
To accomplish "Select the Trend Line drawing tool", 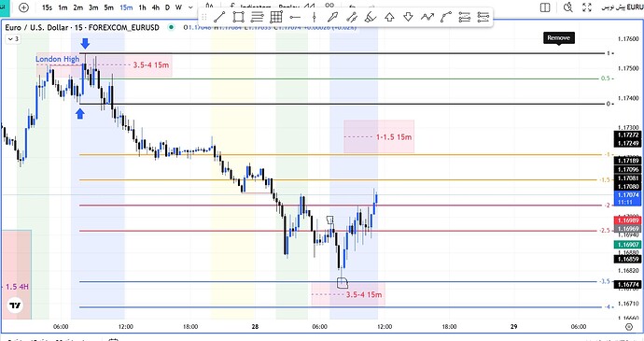I will pyautogui.click(x=219, y=17).
